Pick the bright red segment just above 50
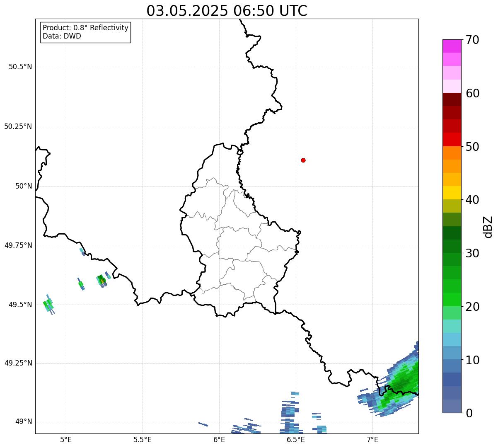 (452, 139)
